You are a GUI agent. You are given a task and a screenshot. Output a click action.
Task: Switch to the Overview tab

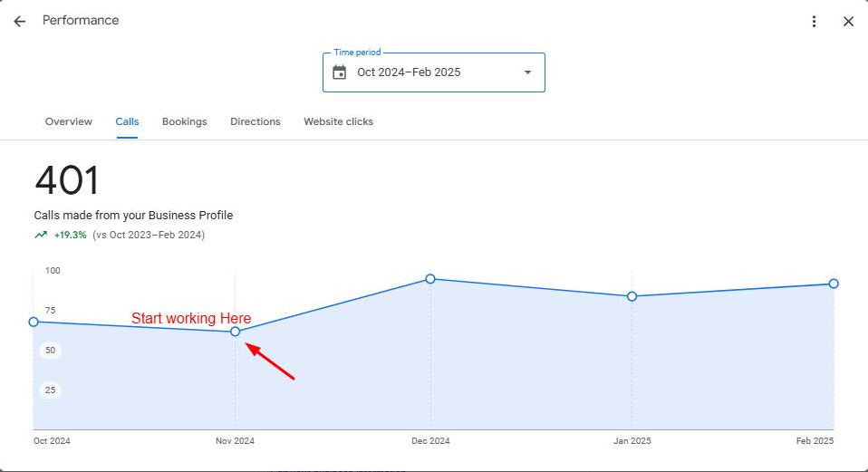click(69, 121)
